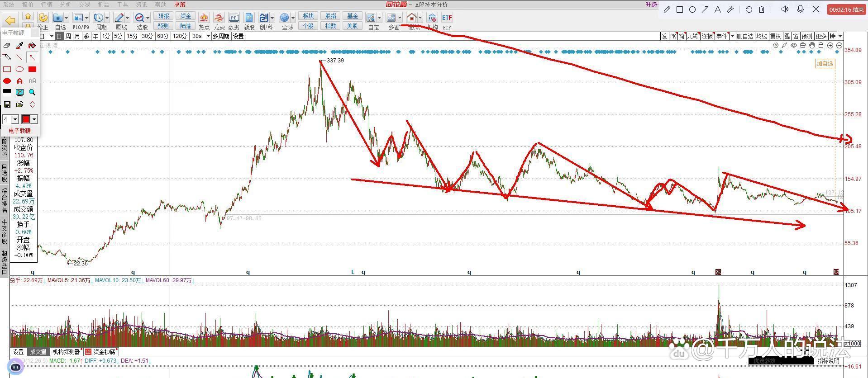Expand the 30s period dropdown arrow
The image size is (868, 378).
(208, 36)
